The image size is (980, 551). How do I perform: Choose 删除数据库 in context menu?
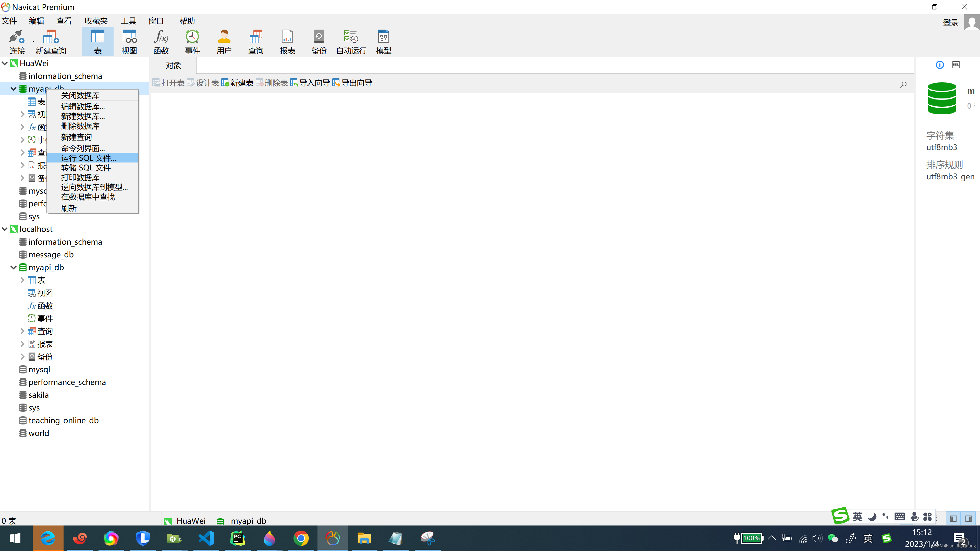click(92, 126)
